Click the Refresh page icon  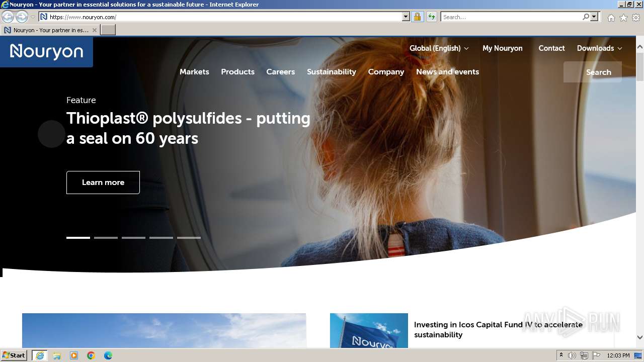(x=431, y=17)
